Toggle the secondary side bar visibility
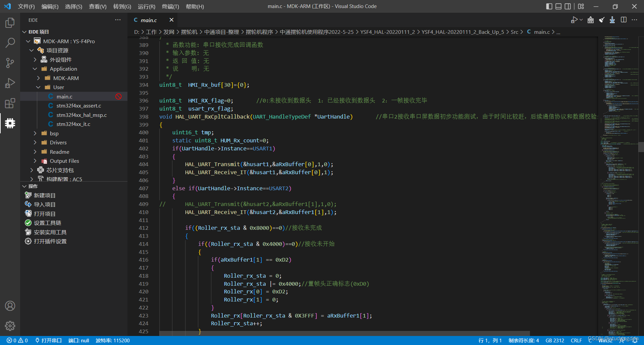The height and width of the screenshot is (345, 644). [x=568, y=6]
